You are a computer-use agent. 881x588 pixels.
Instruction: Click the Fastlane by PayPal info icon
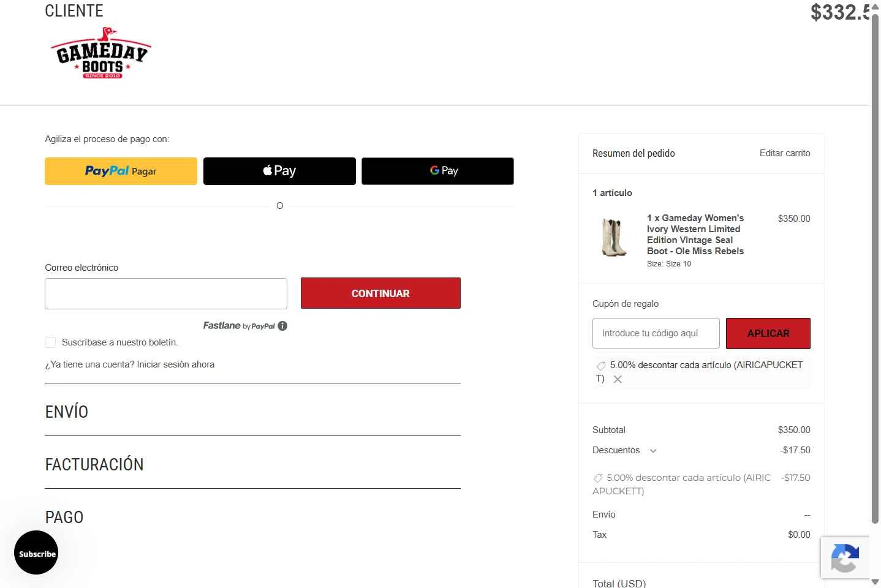[x=282, y=326]
